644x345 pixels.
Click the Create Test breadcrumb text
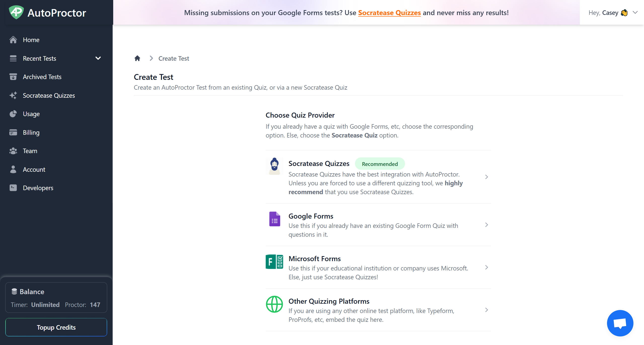tap(174, 58)
